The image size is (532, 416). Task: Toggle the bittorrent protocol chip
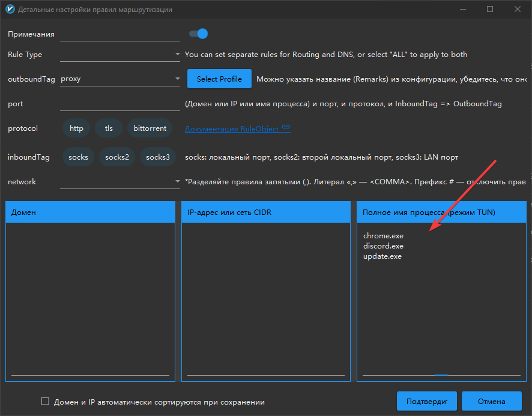coord(150,128)
